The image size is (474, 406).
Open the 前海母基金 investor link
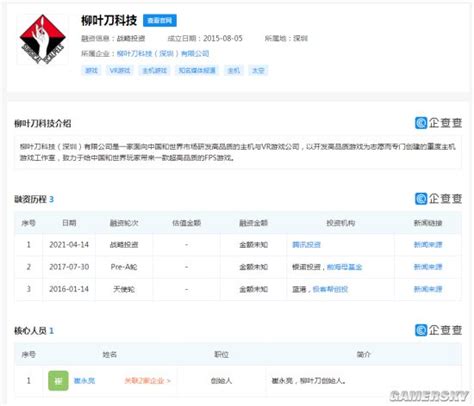pos(344,267)
